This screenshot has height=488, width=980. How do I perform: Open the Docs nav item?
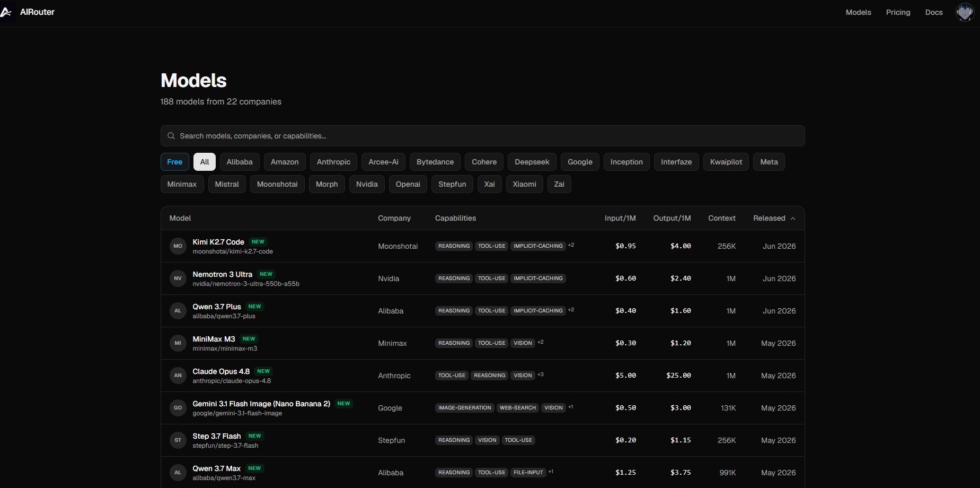tap(934, 12)
